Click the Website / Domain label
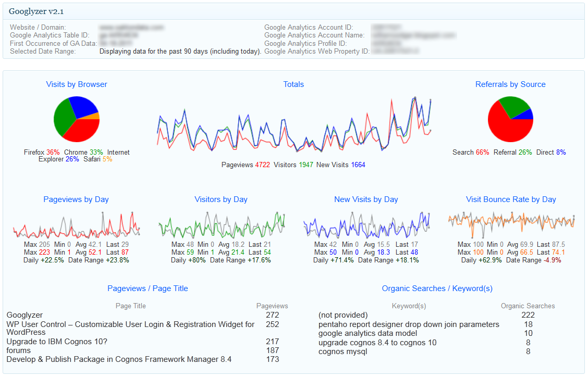The height and width of the screenshot is (377, 588). (38, 28)
